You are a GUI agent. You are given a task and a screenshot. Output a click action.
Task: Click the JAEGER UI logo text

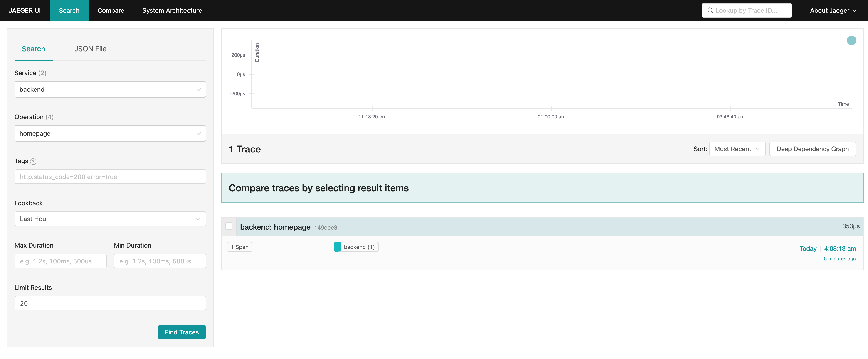25,10
